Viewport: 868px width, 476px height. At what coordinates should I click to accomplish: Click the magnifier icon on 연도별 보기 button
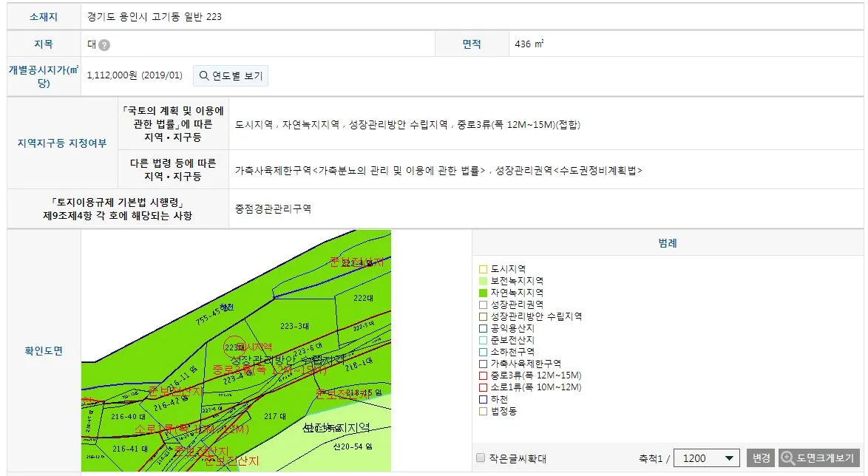click(x=203, y=75)
